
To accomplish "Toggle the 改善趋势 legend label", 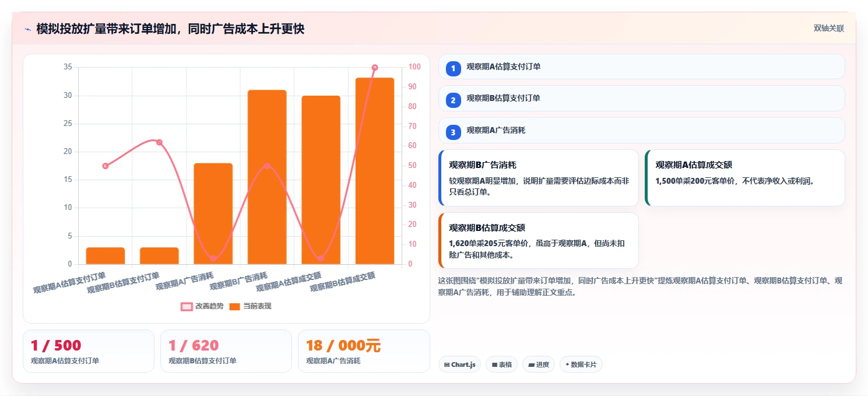I will pyautogui.click(x=209, y=306).
